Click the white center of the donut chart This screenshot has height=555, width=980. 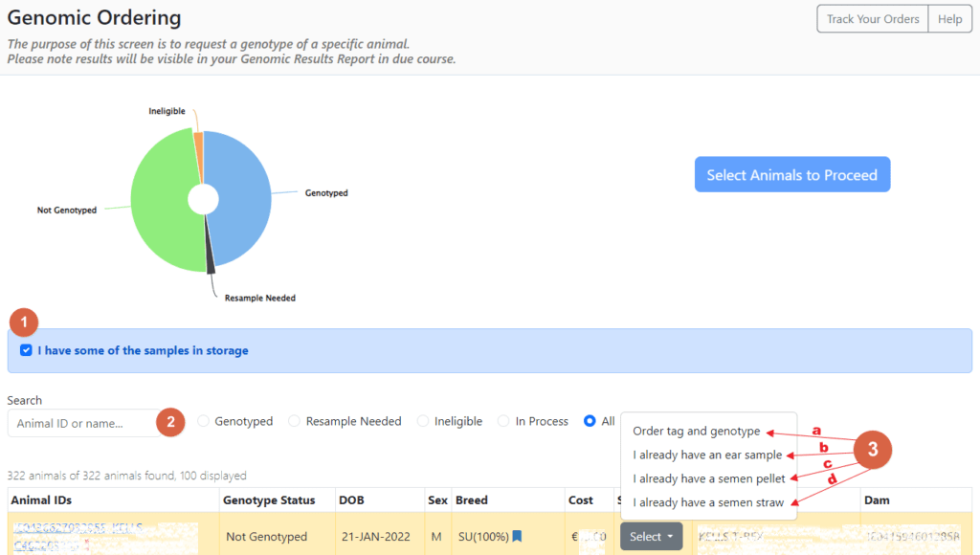point(203,199)
